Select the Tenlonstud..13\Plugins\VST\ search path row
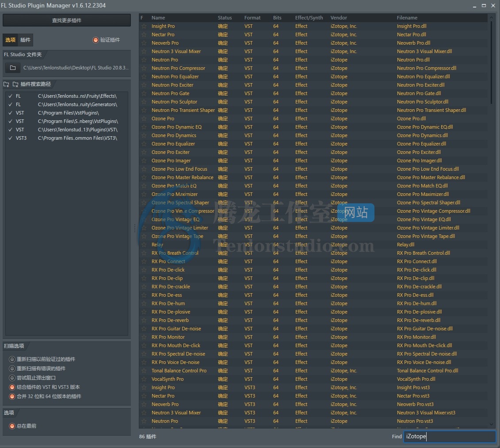The height and width of the screenshot is (448, 500). pyautogui.click(x=67, y=130)
